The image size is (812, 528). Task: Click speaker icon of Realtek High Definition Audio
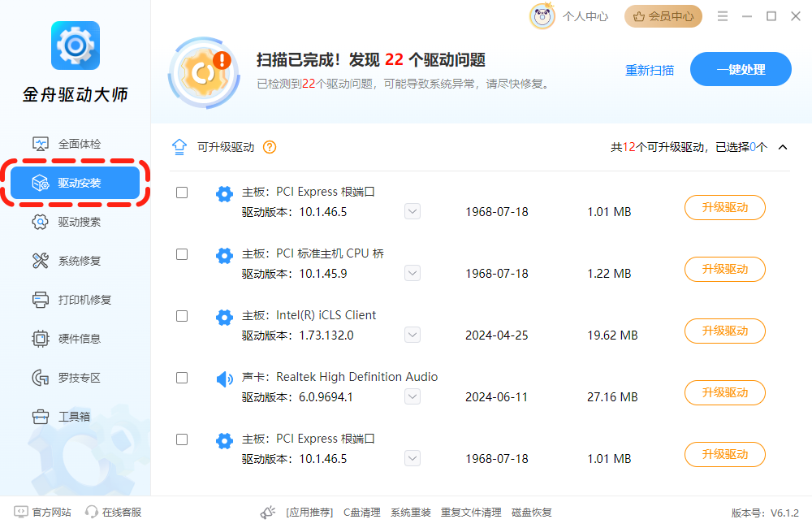[224, 379]
